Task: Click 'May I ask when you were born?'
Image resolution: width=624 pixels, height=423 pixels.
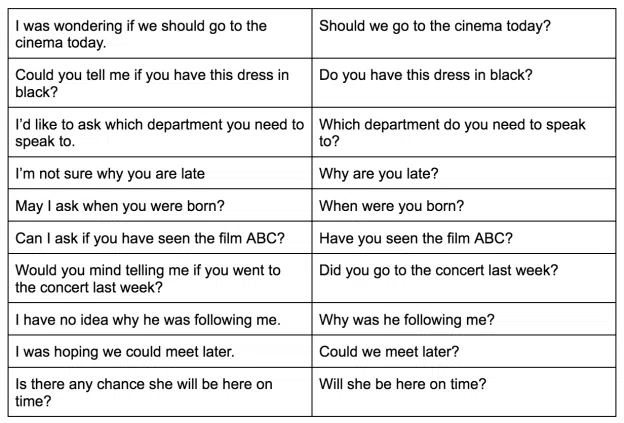Action: click(x=119, y=206)
